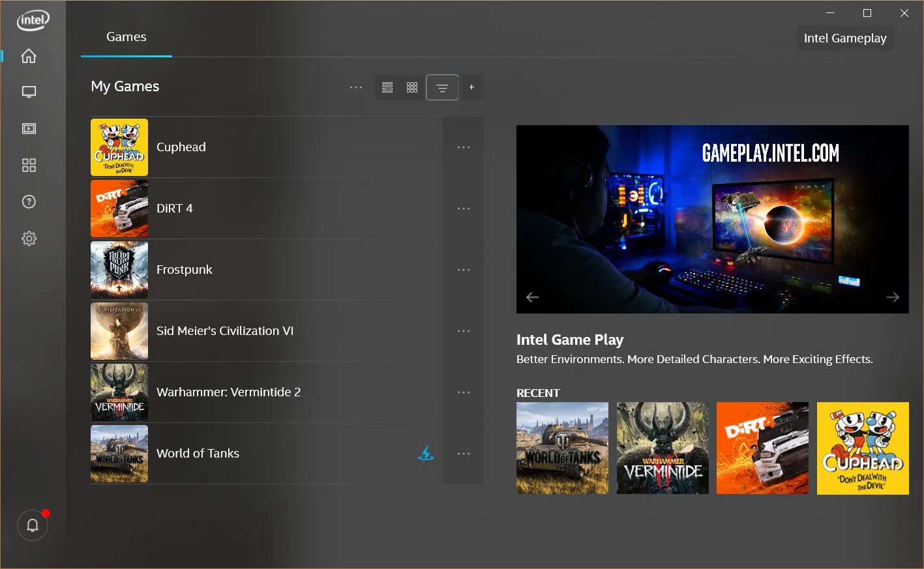Viewport: 924px width, 569px height.
Task: Open more options for Frostpunk
Action: tap(464, 270)
